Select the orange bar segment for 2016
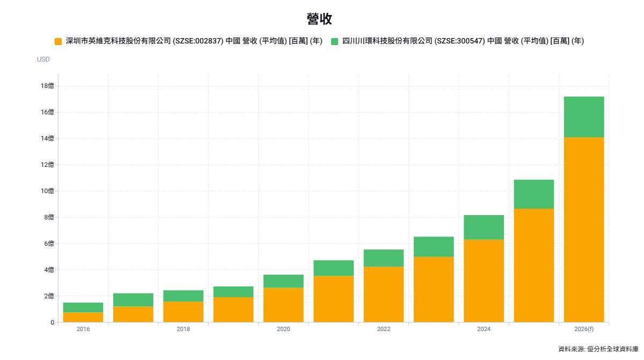The width and height of the screenshot is (644, 360). (x=83, y=317)
